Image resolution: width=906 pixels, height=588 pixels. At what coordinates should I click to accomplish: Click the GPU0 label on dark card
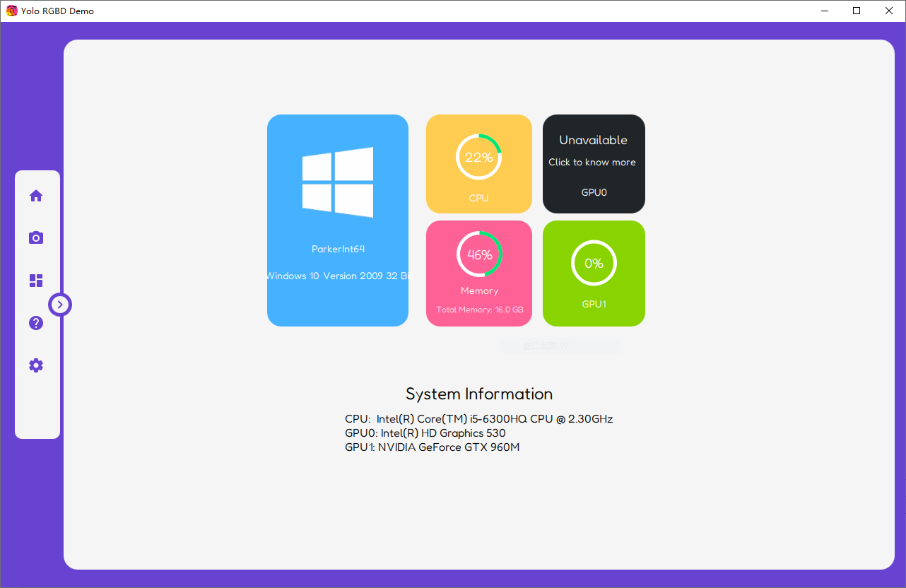(594, 192)
